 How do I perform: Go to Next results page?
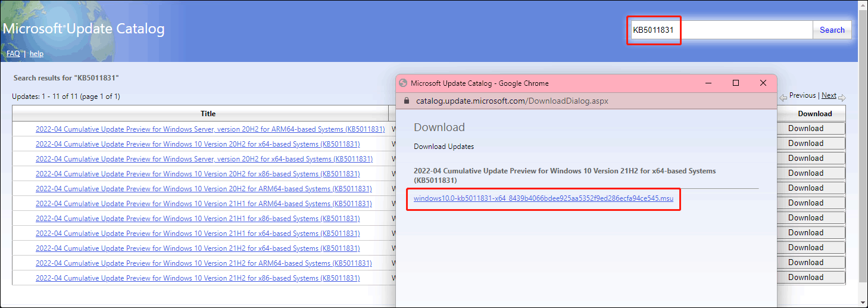click(x=829, y=95)
